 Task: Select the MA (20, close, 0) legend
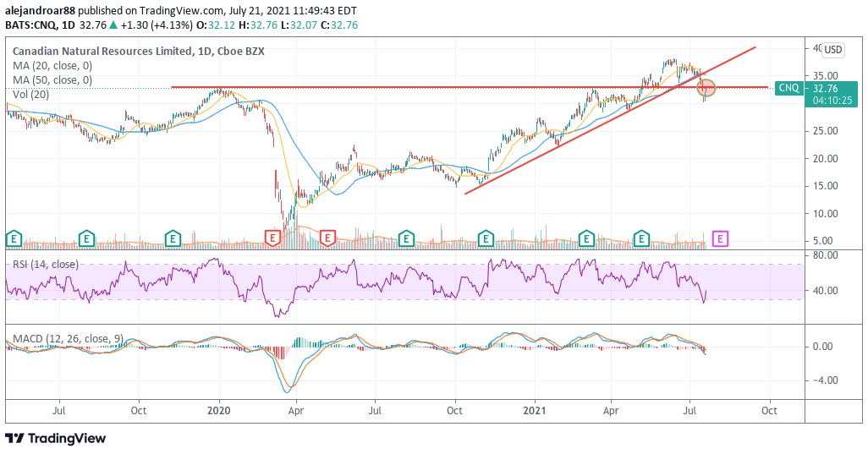[52, 65]
